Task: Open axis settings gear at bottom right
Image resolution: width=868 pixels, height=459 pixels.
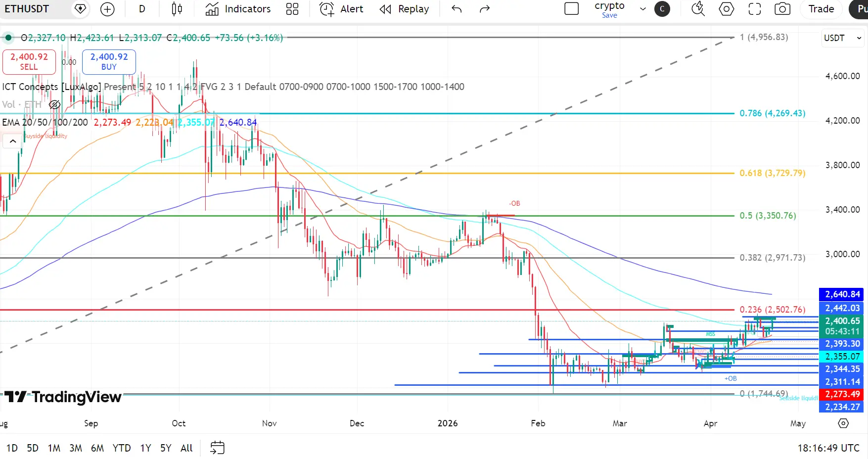Action: 843,423
